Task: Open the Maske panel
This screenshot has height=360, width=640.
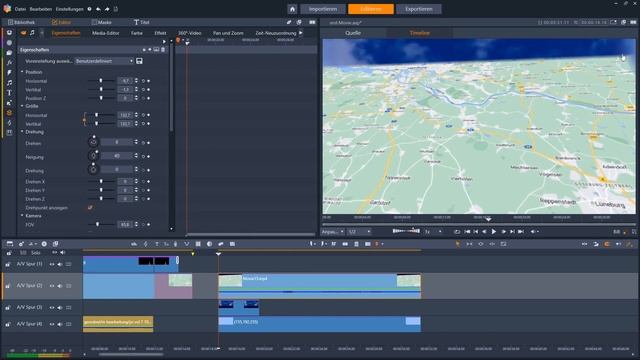Action: pos(102,22)
